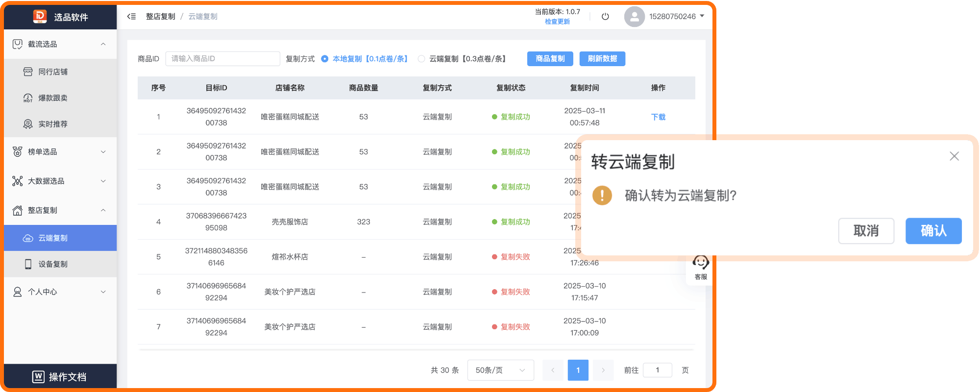Click the 设备复制 phone icon
Image resolution: width=980 pixels, height=392 pixels.
[28, 264]
